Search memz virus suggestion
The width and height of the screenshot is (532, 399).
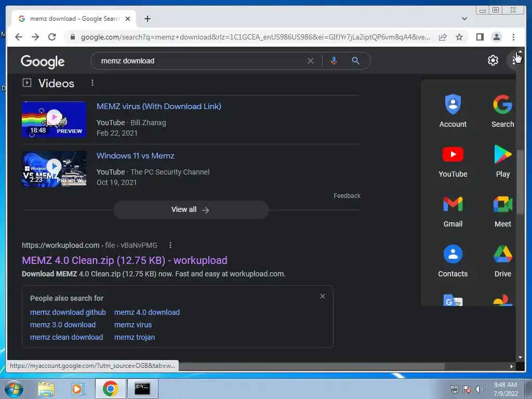(133, 325)
